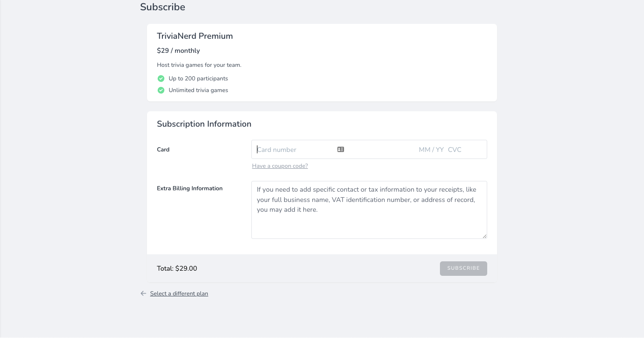The width and height of the screenshot is (644, 338).
Task: Click the resize grip of the billing textarea
Action: pos(484,236)
